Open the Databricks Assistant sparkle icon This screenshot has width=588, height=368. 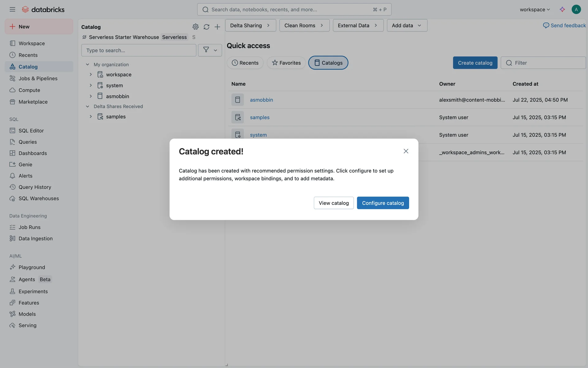pos(562,10)
